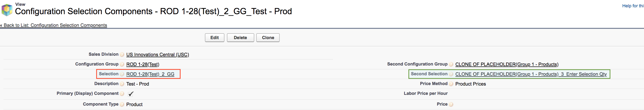Click the help icon beside Price Method

click(451, 84)
